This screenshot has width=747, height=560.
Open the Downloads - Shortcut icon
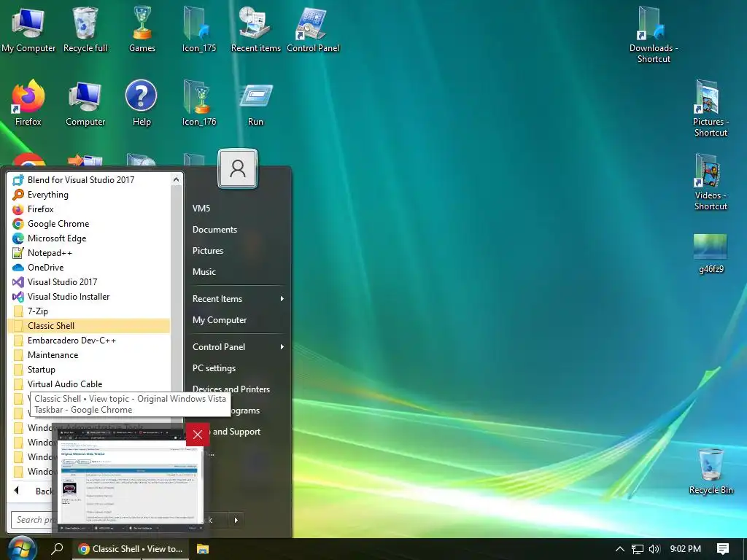pos(654,35)
